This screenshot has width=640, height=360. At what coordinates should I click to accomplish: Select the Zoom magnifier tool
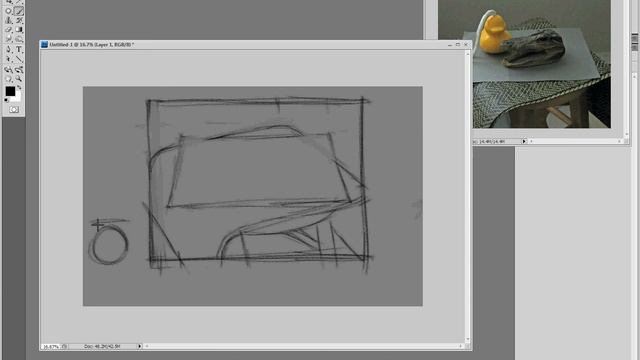(x=19, y=79)
